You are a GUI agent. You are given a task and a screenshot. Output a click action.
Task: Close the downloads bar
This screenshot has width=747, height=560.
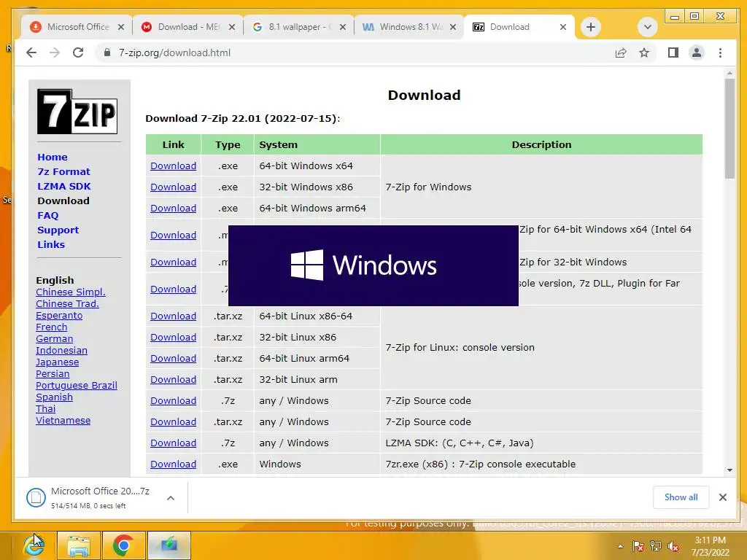coord(723,497)
